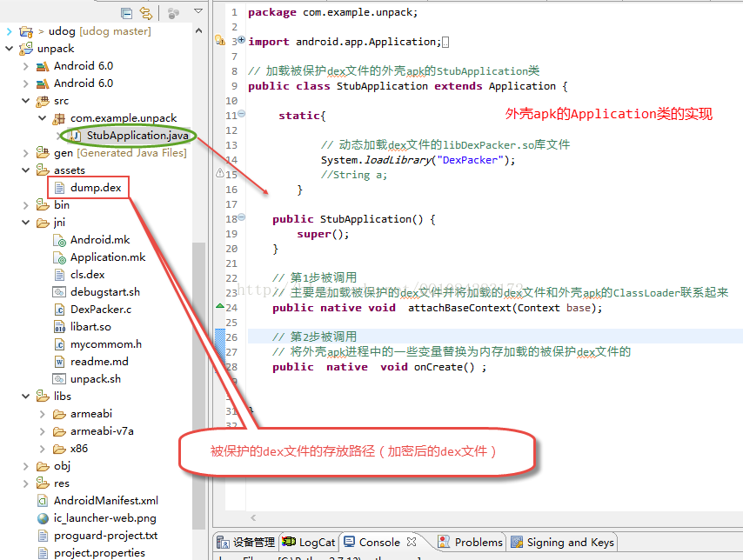Click the ic_launcher-web.png globe icon
Image resolution: width=743 pixels, height=560 pixels.
coord(43,518)
